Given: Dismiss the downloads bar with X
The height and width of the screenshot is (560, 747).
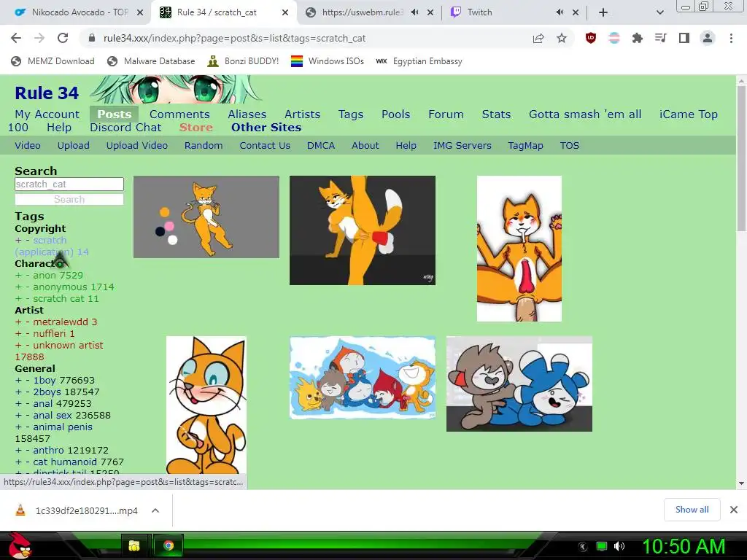Looking at the screenshot, I should (x=734, y=510).
